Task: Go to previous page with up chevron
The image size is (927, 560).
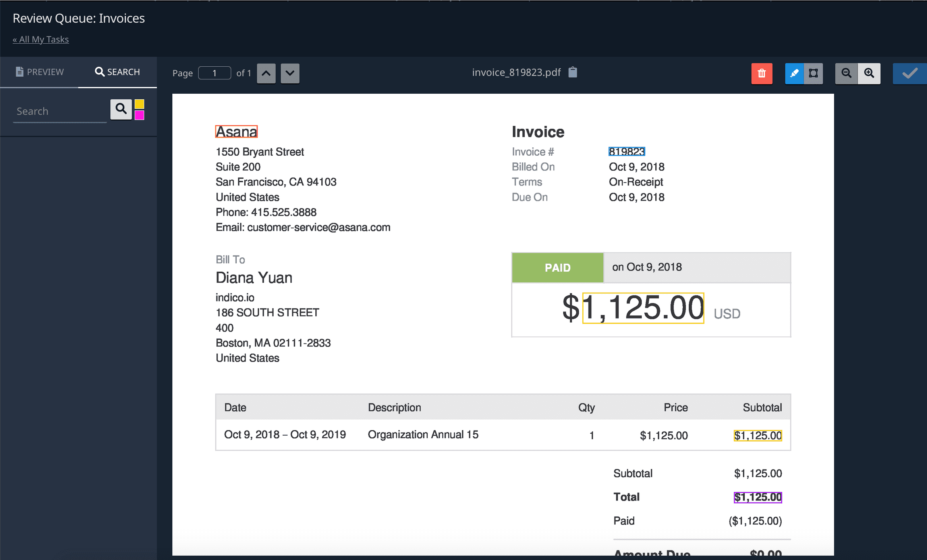Action: (x=266, y=73)
